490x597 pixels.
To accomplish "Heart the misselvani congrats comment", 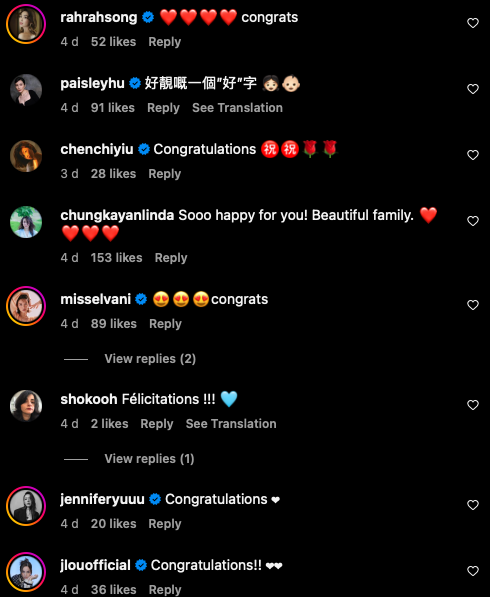I will coord(472,305).
